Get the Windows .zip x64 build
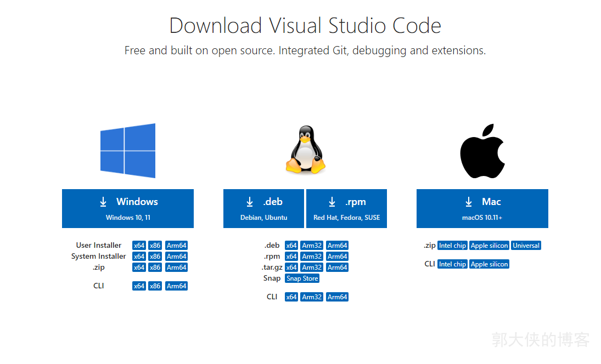Viewport: 601px width, 364px height. click(139, 268)
